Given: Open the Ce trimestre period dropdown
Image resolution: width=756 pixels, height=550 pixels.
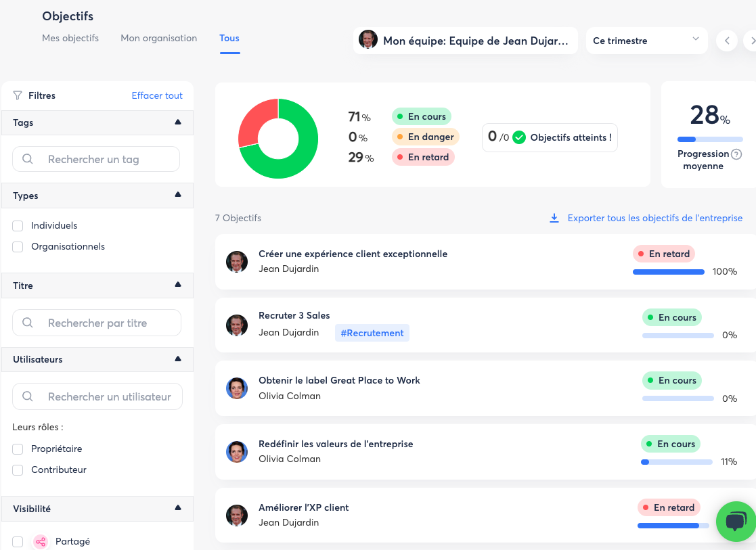Looking at the screenshot, I should [646, 41].
